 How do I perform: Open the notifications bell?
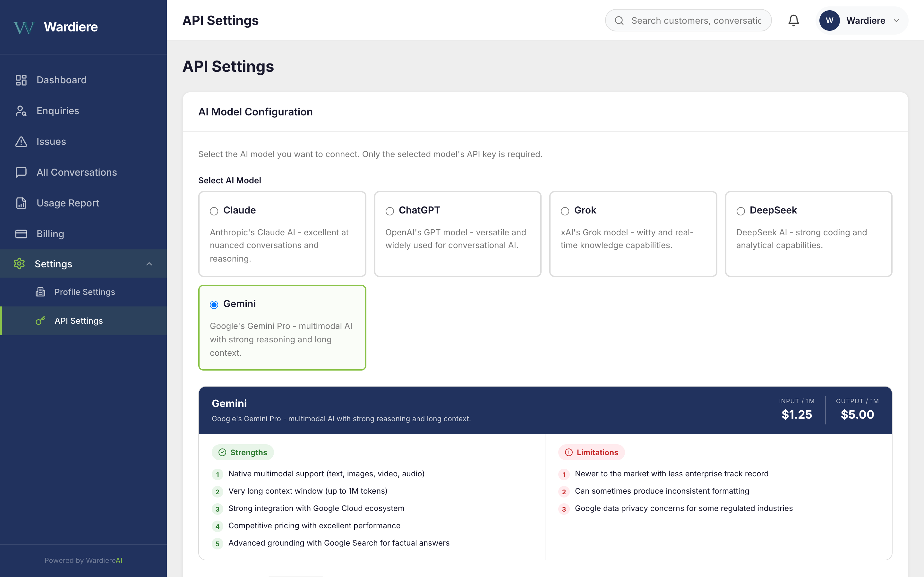click(793, 20)
